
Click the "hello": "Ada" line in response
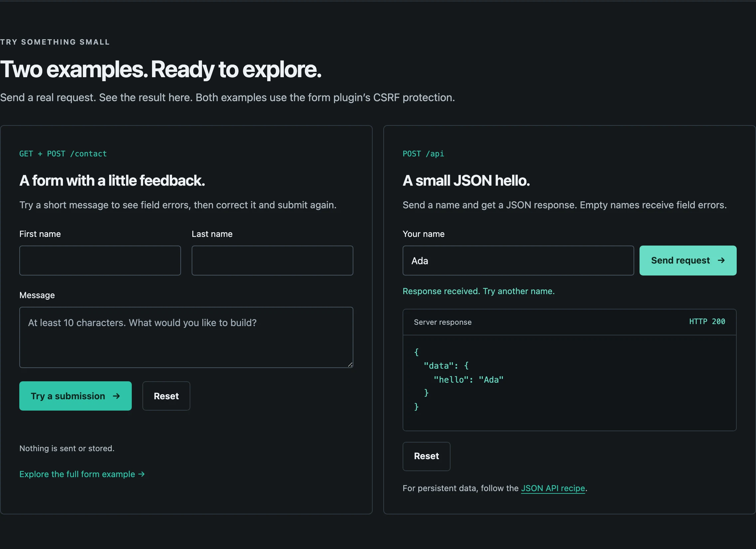click(468, 380)
